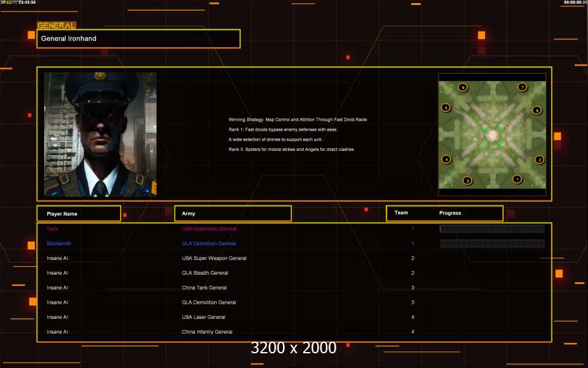Select start position 8 marker
The width and height of the screenshot is (588, 368).
pyautogui.click(x=537, y=110)
